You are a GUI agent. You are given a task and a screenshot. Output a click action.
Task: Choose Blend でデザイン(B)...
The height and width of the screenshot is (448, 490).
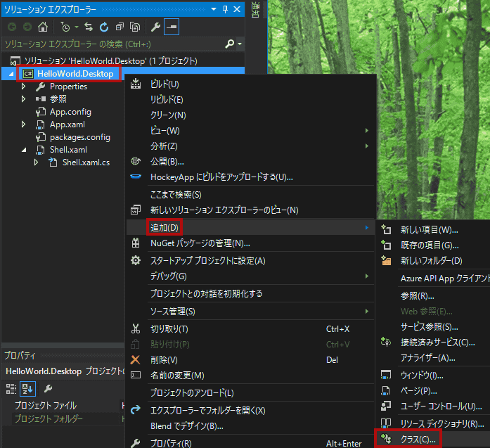point(250,425)
